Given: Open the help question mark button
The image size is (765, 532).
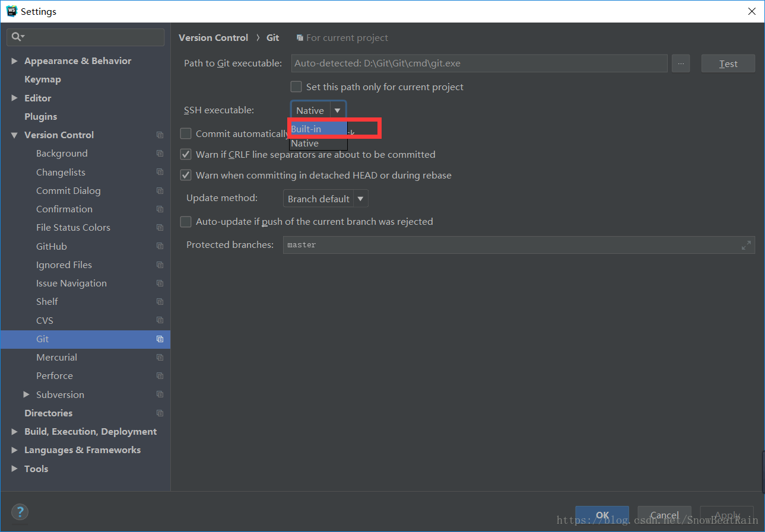Looking at the screenshot, I should (20, 512).
